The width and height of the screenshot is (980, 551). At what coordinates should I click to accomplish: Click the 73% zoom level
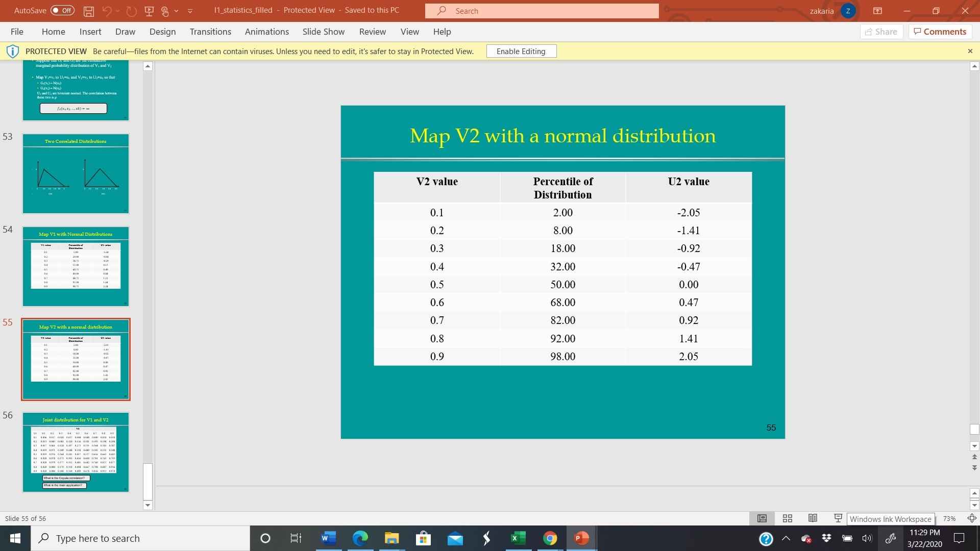949,518
